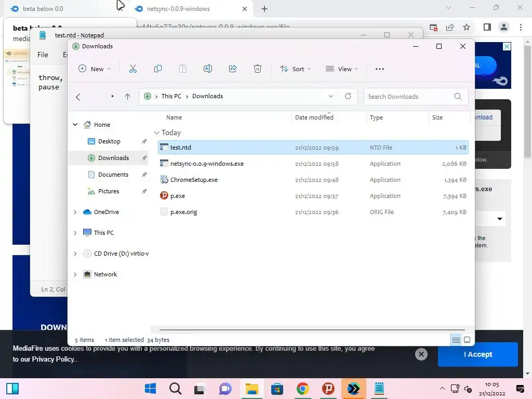532x399 pixels.
Task: Select Pictures in the navigation pane
Action: (109, 191)
